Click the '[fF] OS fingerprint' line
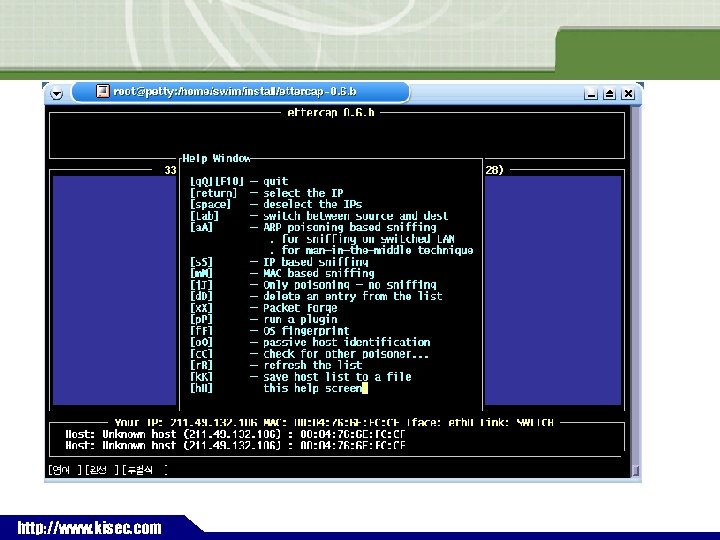 pos(270,331)
